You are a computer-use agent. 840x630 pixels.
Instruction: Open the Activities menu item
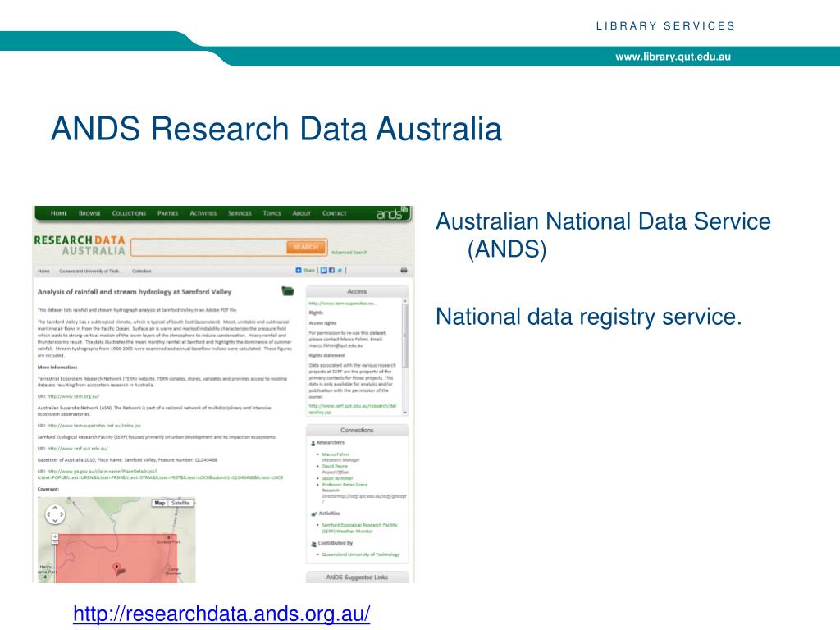(203, 213)
